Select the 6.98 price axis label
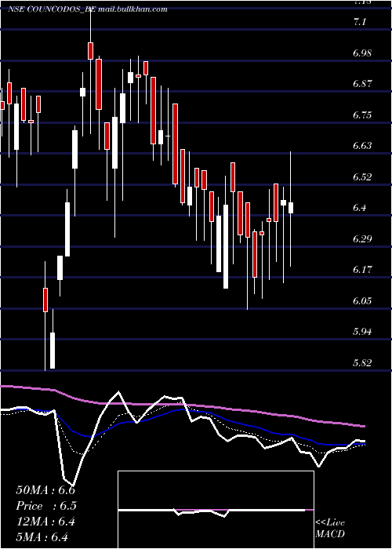This screenshot has height=549, width=392. [x=362, y=53]
